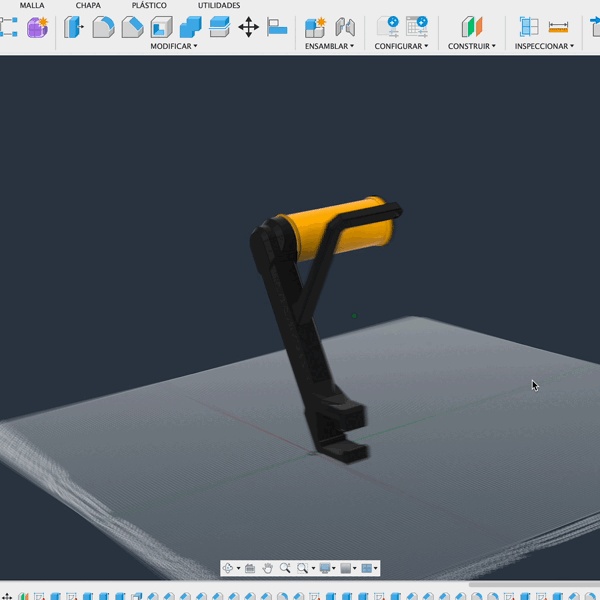Open the INSPECCIONAR dropdown menu
This screenshot has height=600, width=600.
(544, 46)
